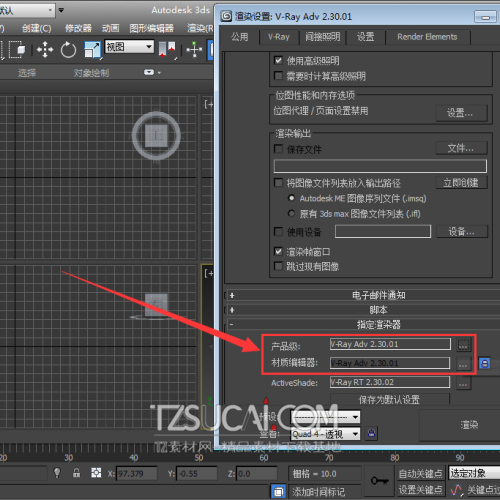Open the 选择 ribbon tab
This screenshot has height=500, width=500.
coord(27,73)
